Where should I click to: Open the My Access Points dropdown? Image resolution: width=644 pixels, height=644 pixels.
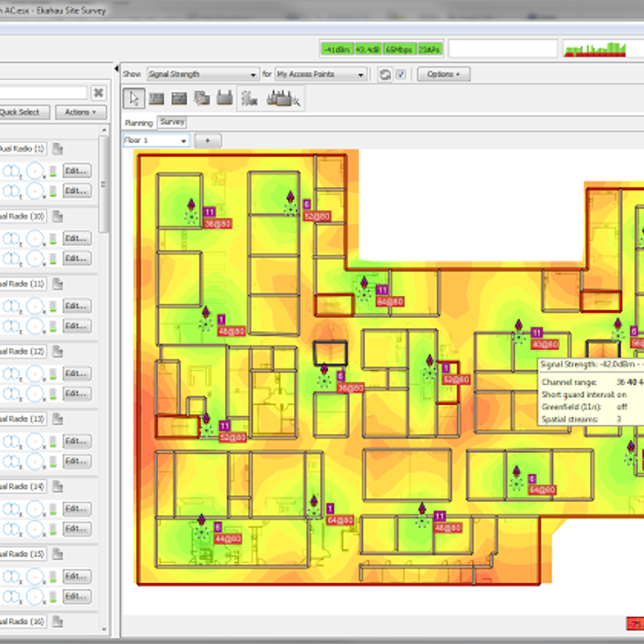[320, 75]
